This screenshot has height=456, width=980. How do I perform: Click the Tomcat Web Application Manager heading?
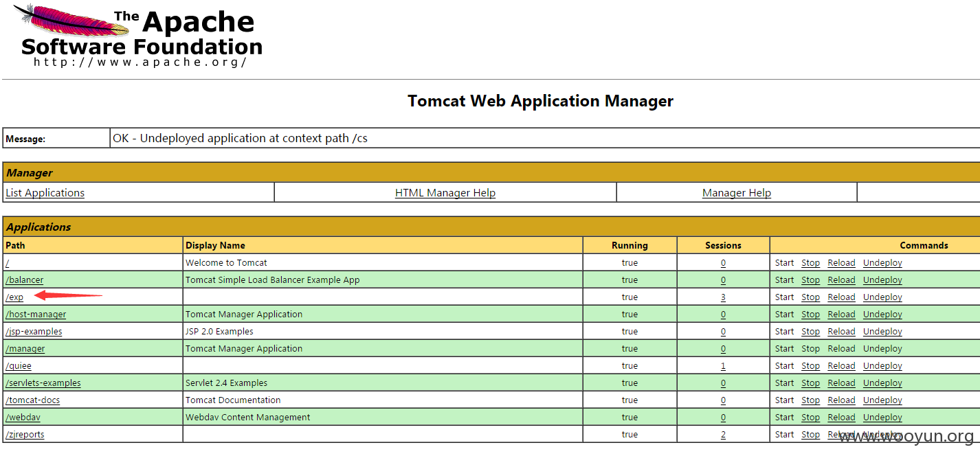tap(540, 101)
